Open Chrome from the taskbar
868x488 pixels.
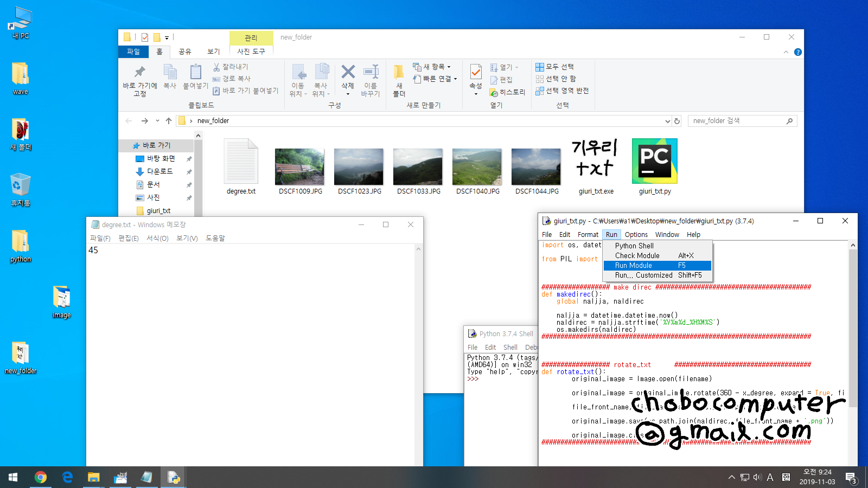click(41, 477)
